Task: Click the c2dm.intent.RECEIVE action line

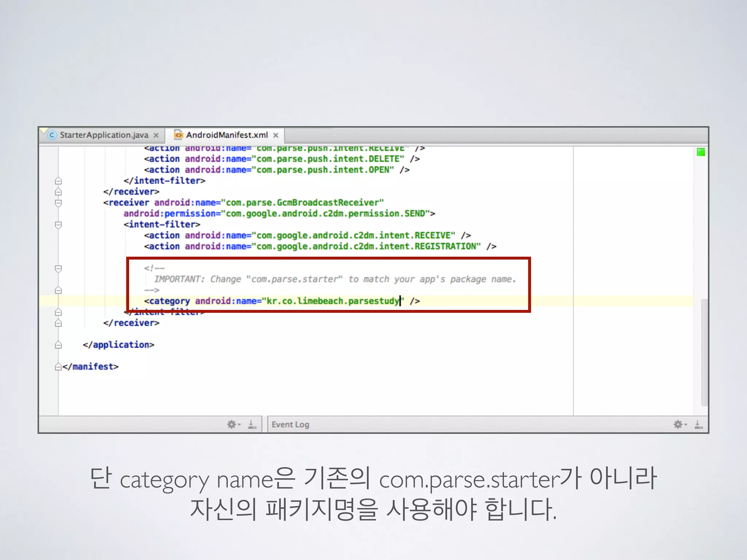Action: pos(307,236)
